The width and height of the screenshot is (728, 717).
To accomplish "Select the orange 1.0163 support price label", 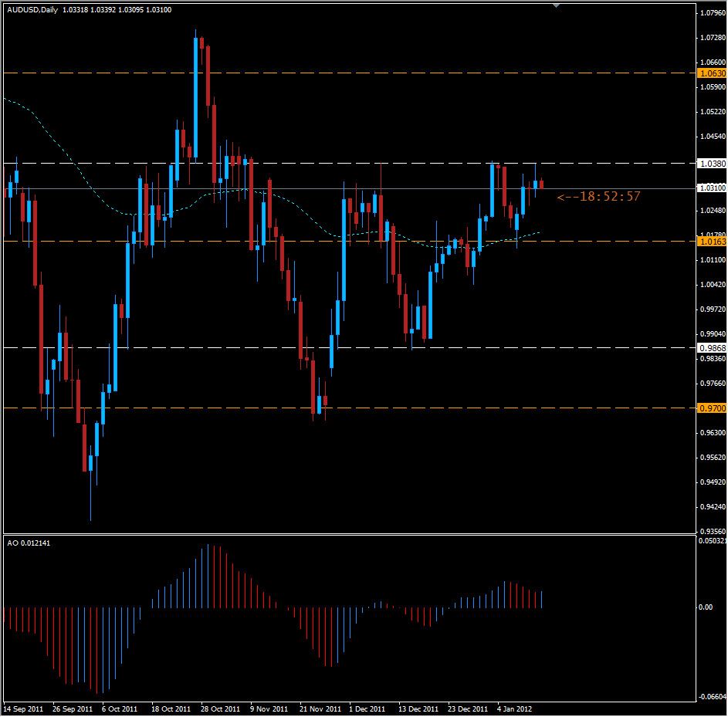I will [709, 242].
